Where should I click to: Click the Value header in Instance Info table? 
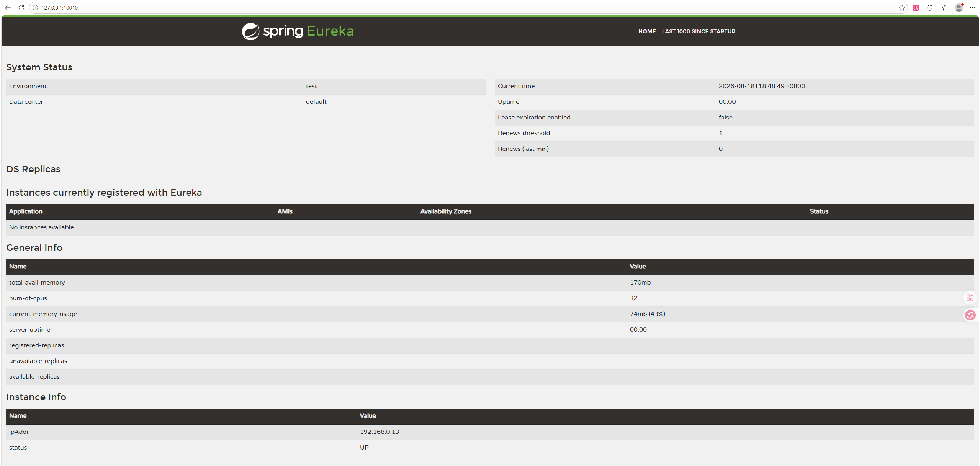tap(368, 416)
